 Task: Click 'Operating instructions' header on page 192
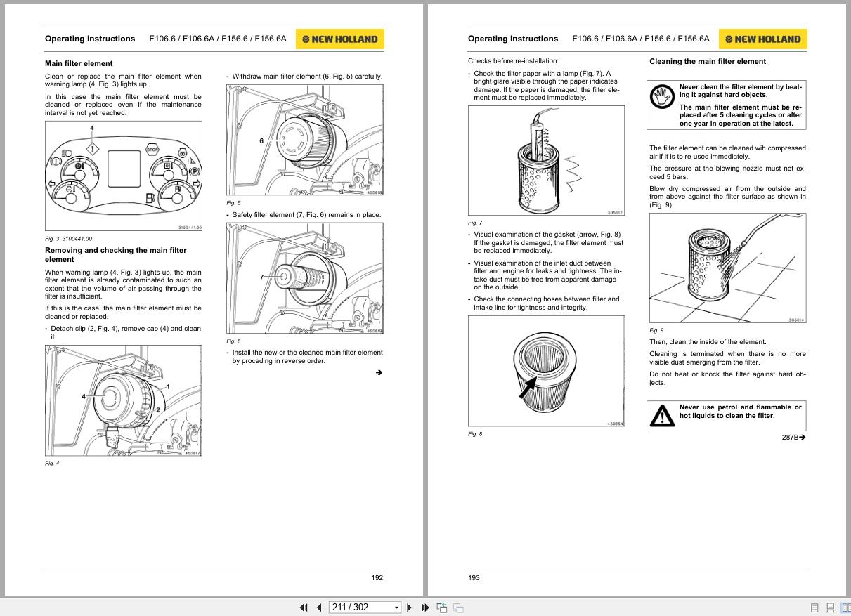coord(90,39)
